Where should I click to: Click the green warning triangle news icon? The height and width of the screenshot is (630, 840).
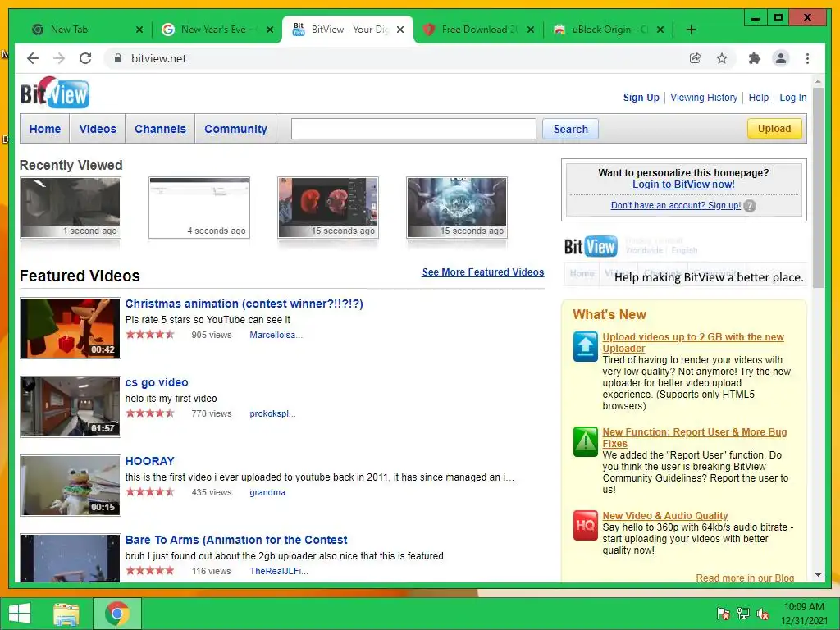[585, 441]
